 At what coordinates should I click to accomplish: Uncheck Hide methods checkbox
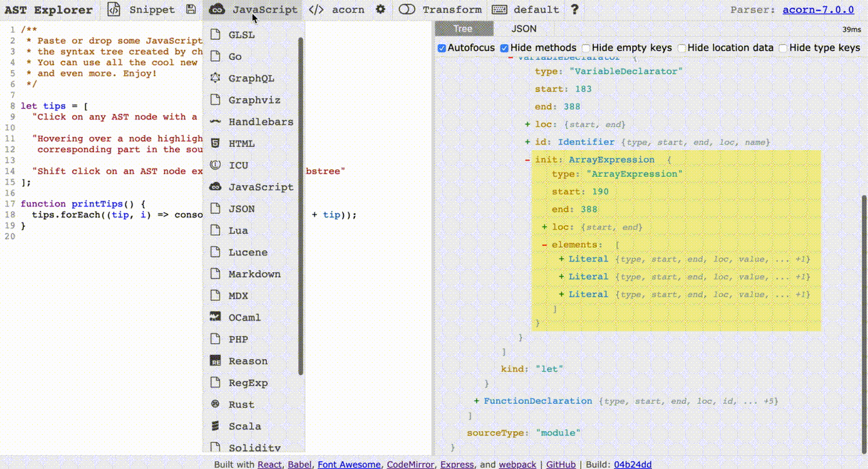[505, 48]
